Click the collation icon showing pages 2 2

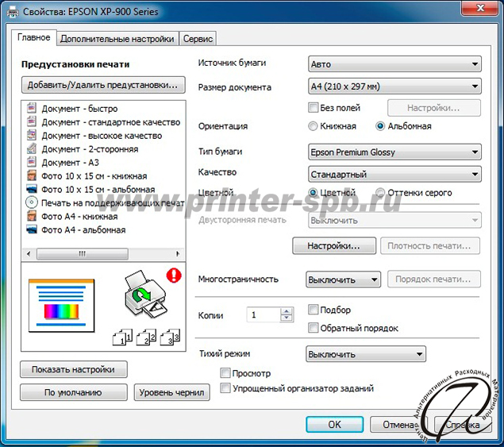tap(146, 337)
